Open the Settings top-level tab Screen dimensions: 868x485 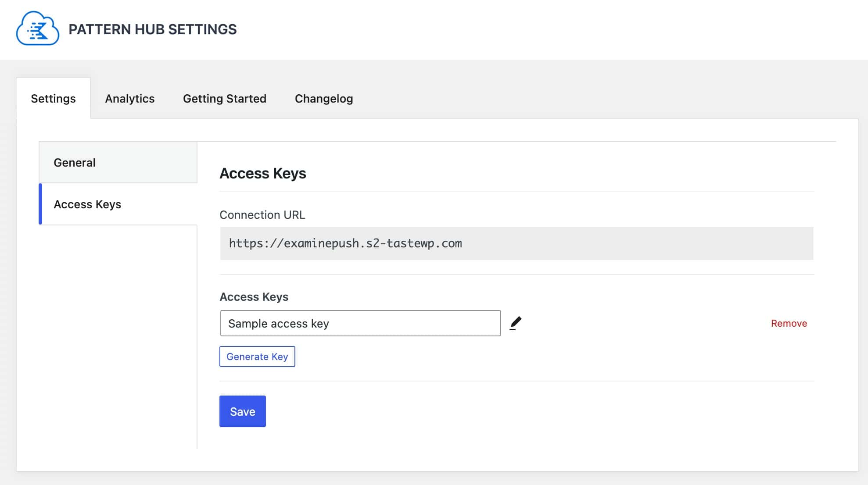click(53, 98)
